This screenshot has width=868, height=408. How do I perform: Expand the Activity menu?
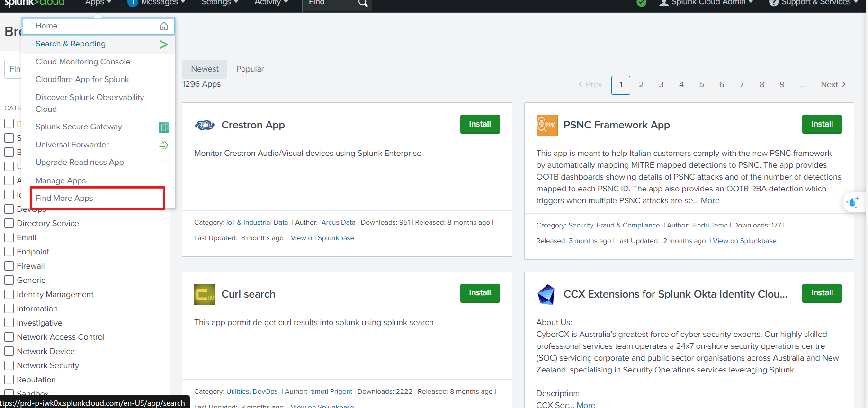coord(271,3)
